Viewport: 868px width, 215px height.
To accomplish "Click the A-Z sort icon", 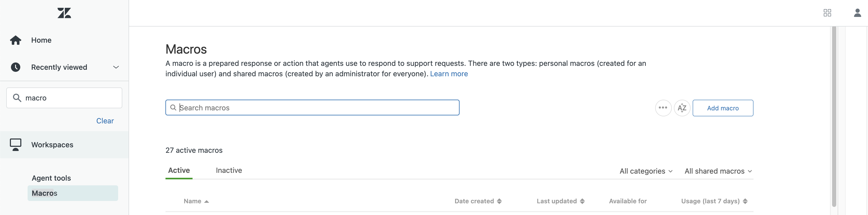I will click(682, 108).
